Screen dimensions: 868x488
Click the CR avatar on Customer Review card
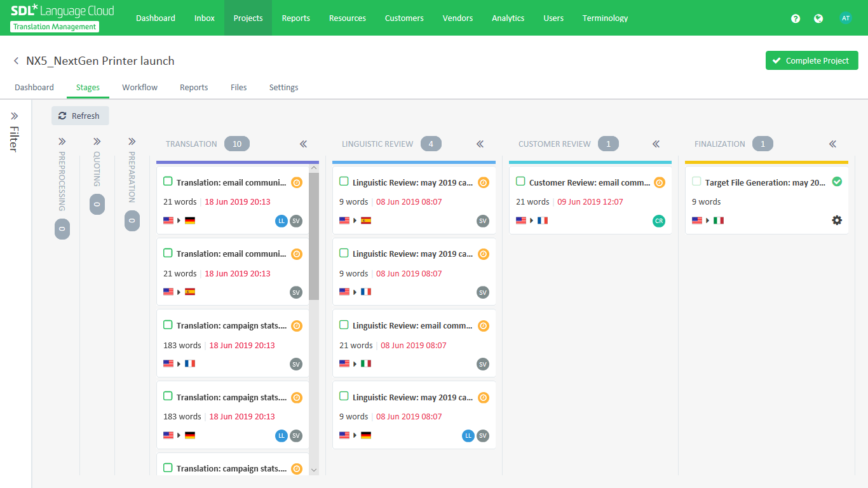point(659,221)
